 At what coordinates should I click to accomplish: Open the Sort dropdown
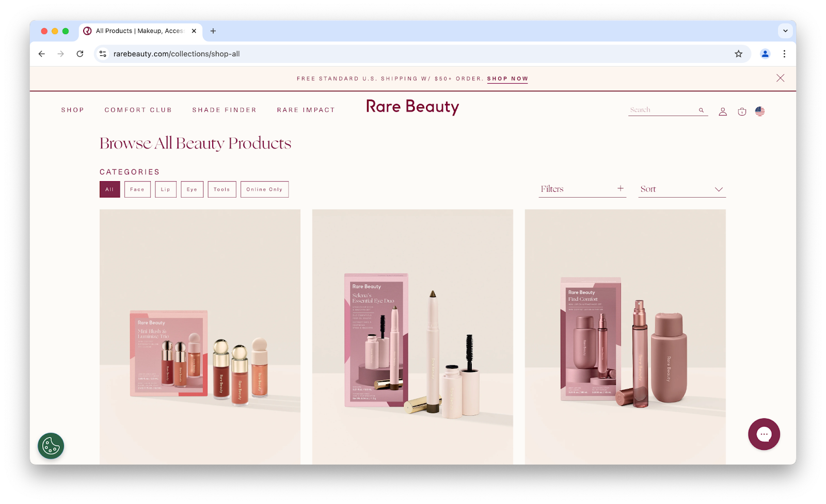pyautogui.click(x=682, y=189)
